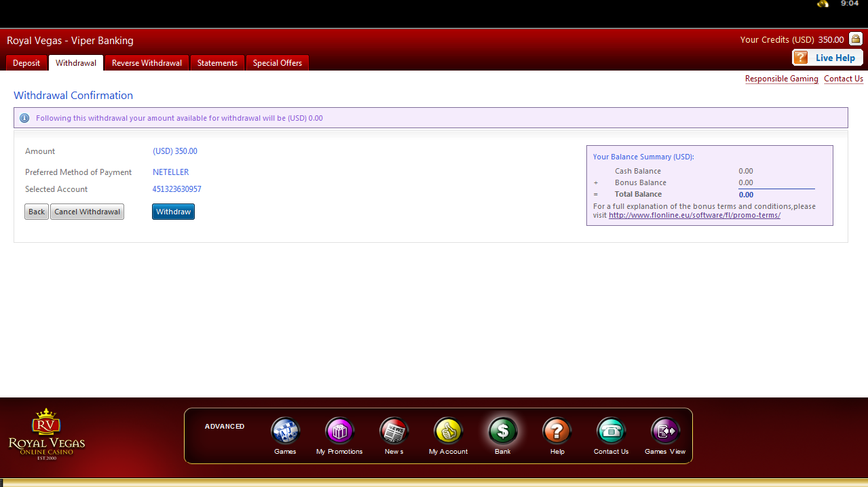Click the padlock icon beside credits
The height and width of the screenshot is (487, 868).
[856, 39]
